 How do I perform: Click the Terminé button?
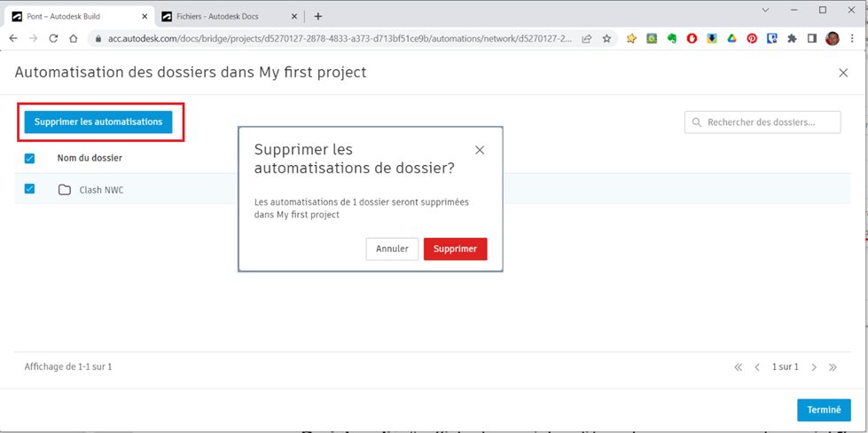tap(824, 410)
